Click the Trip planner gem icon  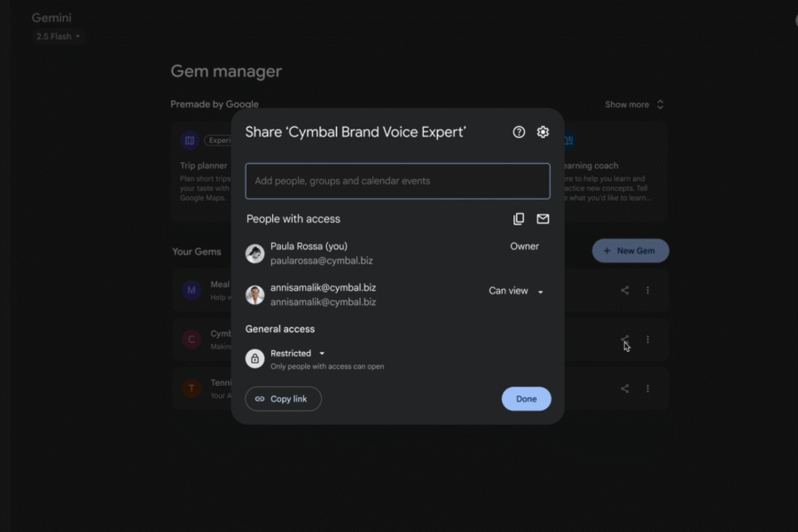[190, 140]
